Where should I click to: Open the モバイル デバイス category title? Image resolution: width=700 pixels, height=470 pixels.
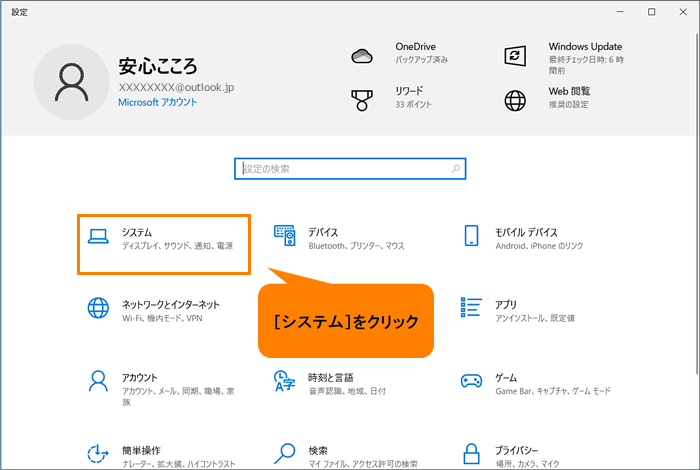coord(526,233)
